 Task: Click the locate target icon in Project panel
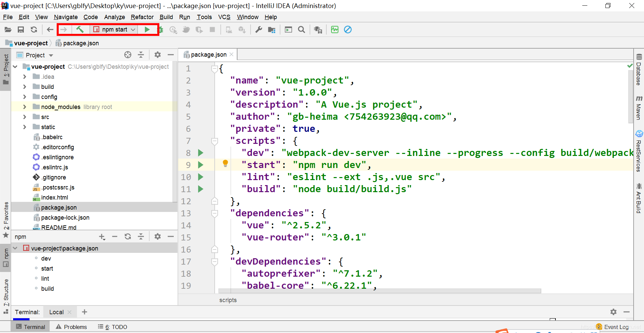point(128,55)
